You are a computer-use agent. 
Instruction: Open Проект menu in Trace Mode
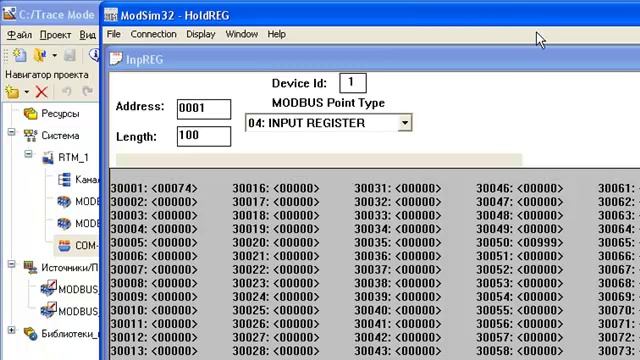[x=55, y=35]
